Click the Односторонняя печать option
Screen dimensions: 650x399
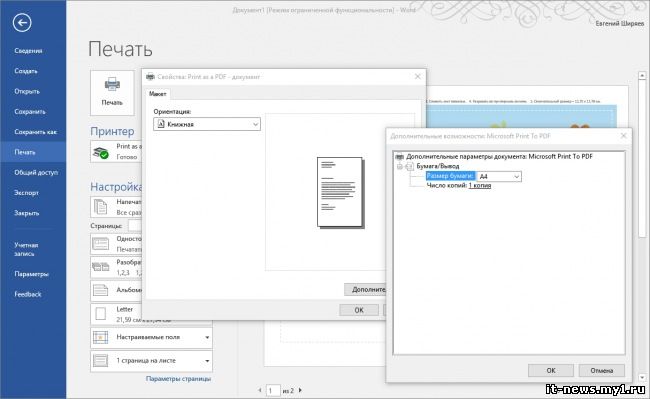pyautogui.click(x=116, y=244)
